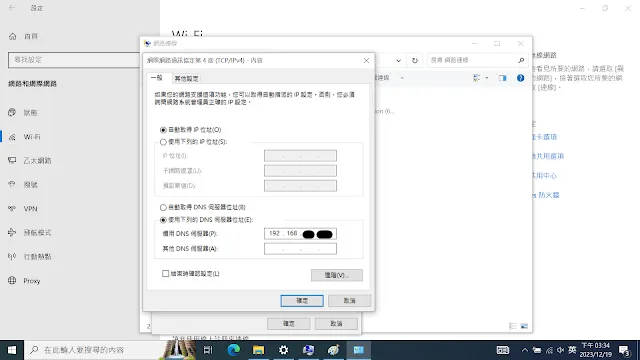Click the volume icon in system tray
The width and height of the screenshot is (640, 360).
(560, 350)
